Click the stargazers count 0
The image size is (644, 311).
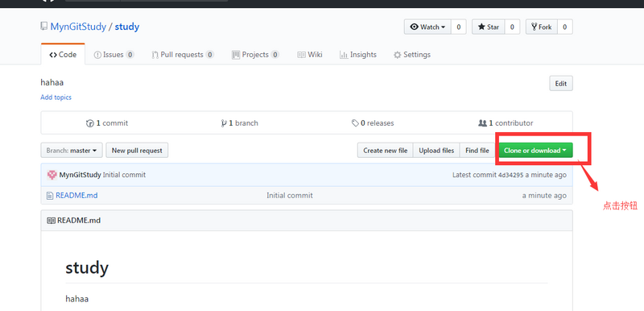tap(512, 27)
